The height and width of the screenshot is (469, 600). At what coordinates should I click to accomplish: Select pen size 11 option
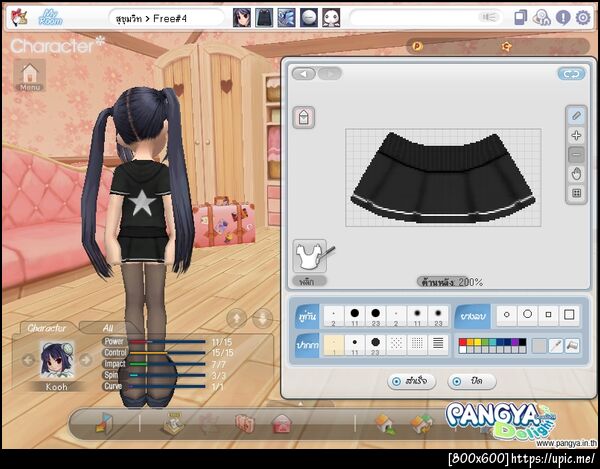coord(355,345)
